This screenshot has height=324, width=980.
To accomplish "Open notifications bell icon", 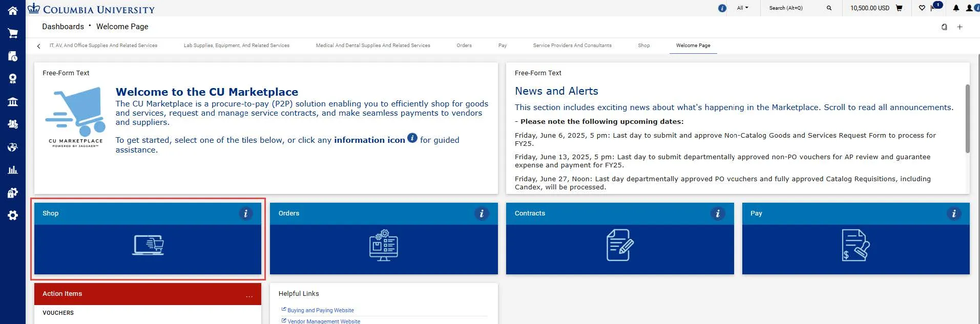I will [956, 8].
